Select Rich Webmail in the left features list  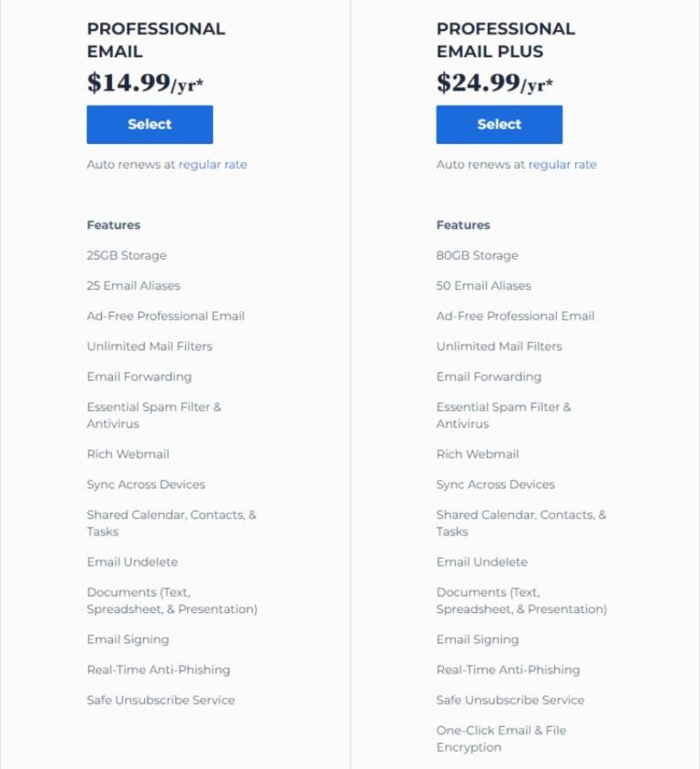pos(127,454)
